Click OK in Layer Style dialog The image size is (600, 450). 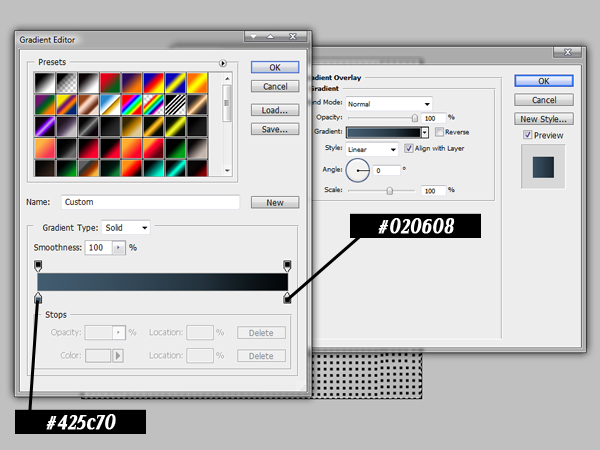click(x=544, y=81)
